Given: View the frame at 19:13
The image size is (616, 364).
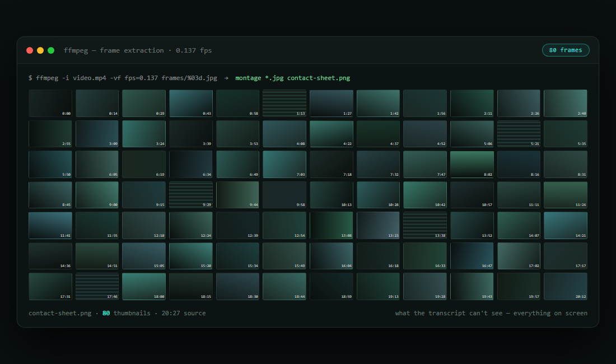Looking at the screenshot, I should coord(379,287).
